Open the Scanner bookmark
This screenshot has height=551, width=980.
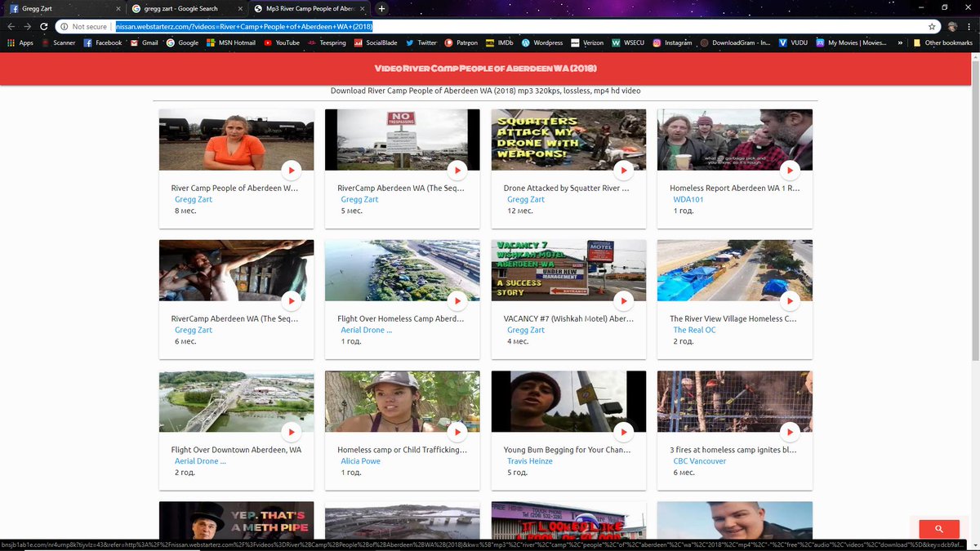coord(58,42)
